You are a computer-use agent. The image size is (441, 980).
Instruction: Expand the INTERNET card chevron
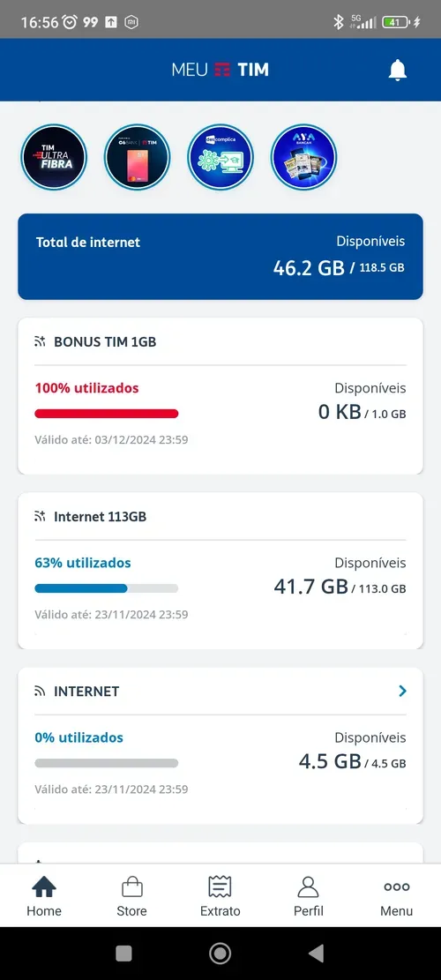coord(402,691)
